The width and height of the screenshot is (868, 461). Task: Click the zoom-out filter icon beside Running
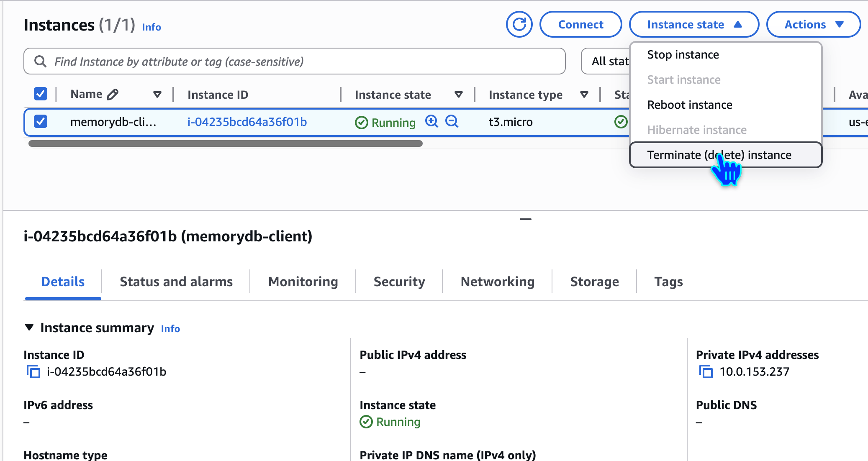pos(452,122)
